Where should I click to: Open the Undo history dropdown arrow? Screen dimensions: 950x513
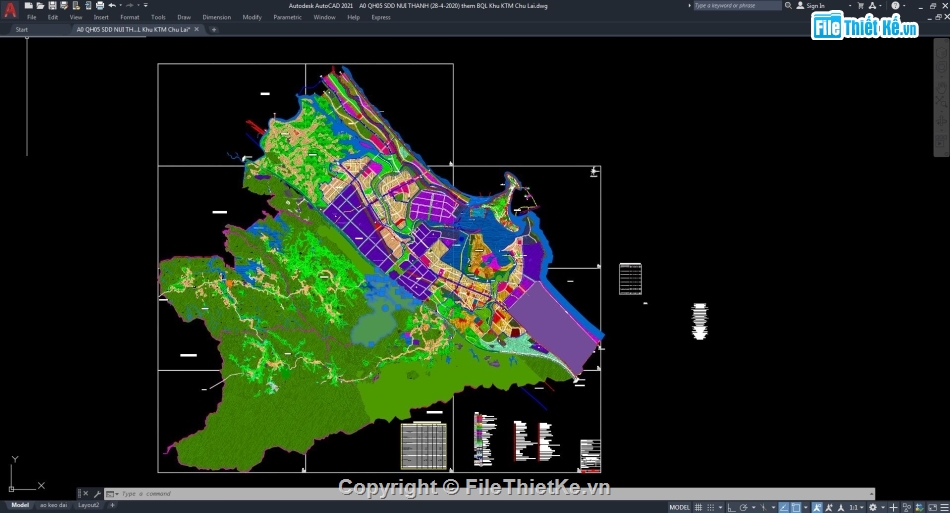(121, 5)
